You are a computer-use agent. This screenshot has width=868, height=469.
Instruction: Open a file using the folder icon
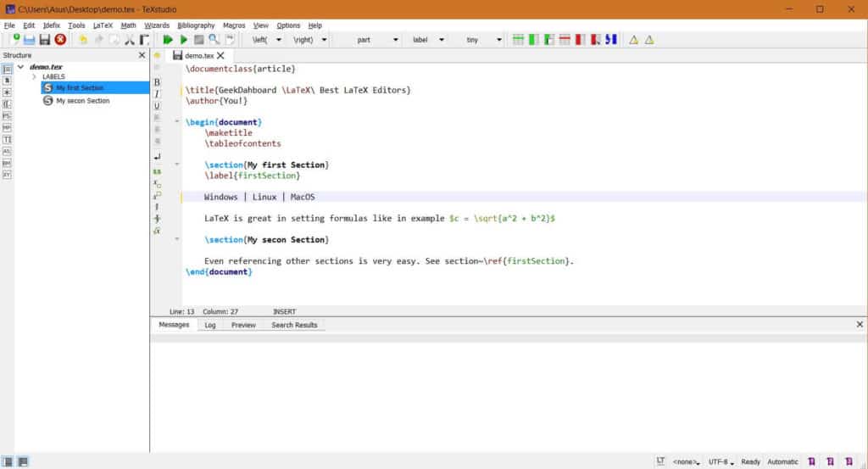[30, 40]
